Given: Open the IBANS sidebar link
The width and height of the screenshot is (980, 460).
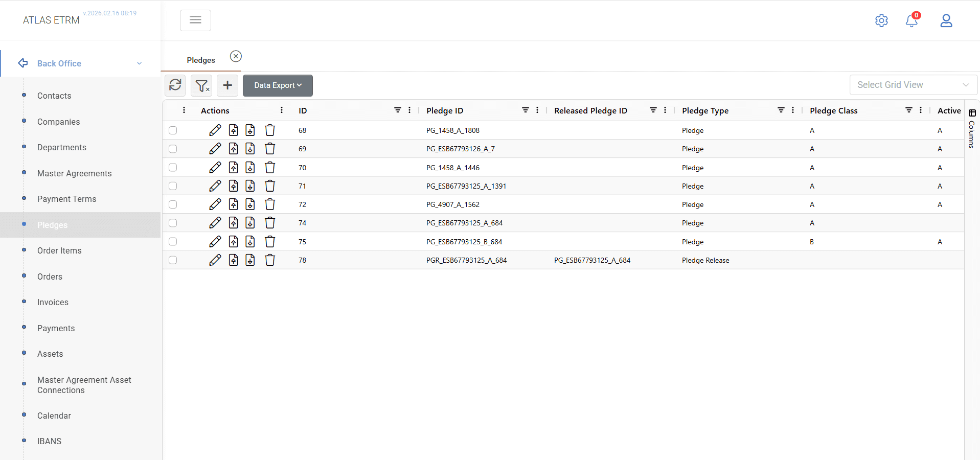Looking at the screenshot, I should coord(49,441).
